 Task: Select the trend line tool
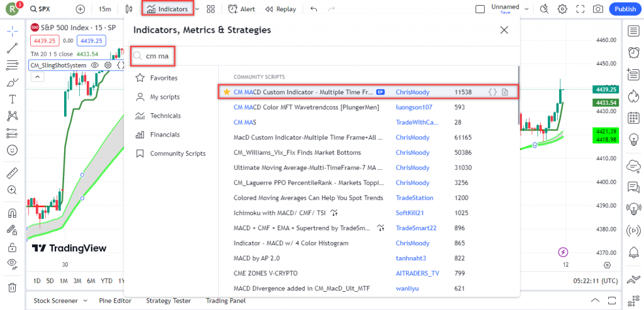[13, 48]
